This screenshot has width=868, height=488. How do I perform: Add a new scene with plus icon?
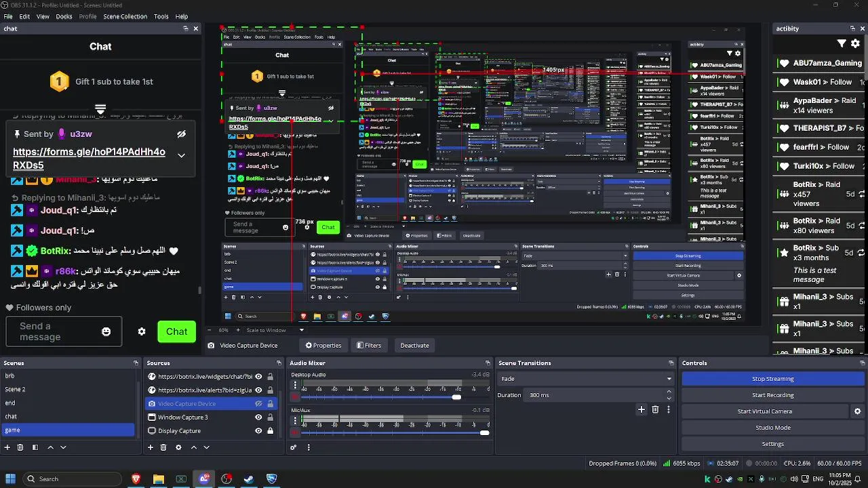coord(7,447)
